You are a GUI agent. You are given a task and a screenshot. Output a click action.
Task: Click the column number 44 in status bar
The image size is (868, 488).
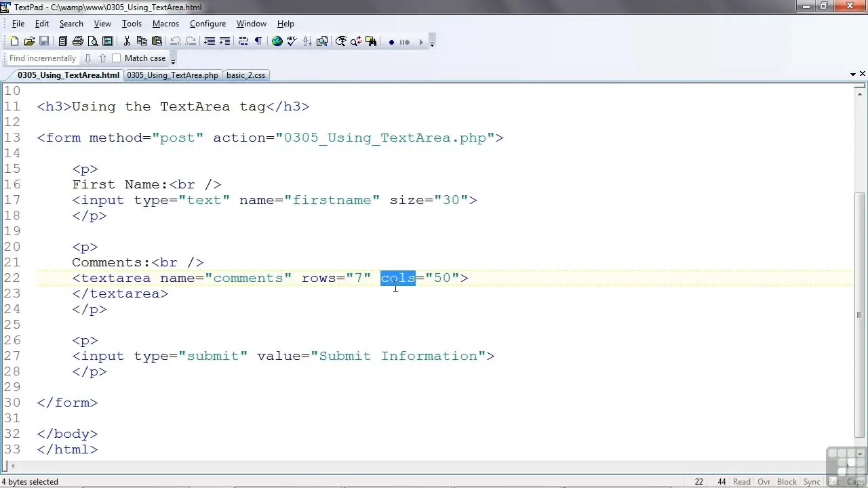[722, 482]
